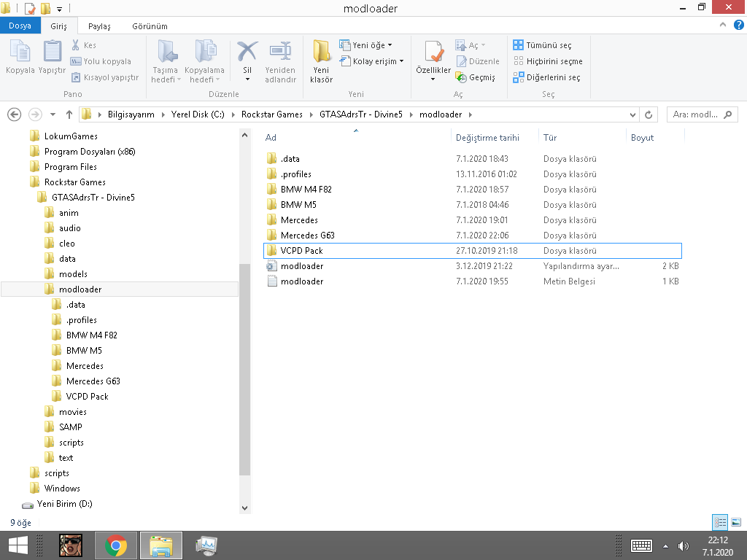Open the Aç dropdown in the ribbon
This screenshot has width=747, height=560.
(x=471, y=45)
